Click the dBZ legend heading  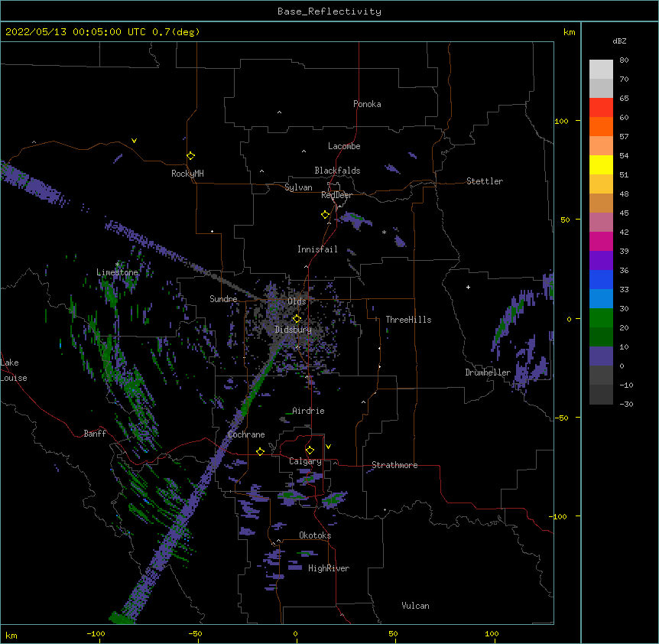coord(619,41)
